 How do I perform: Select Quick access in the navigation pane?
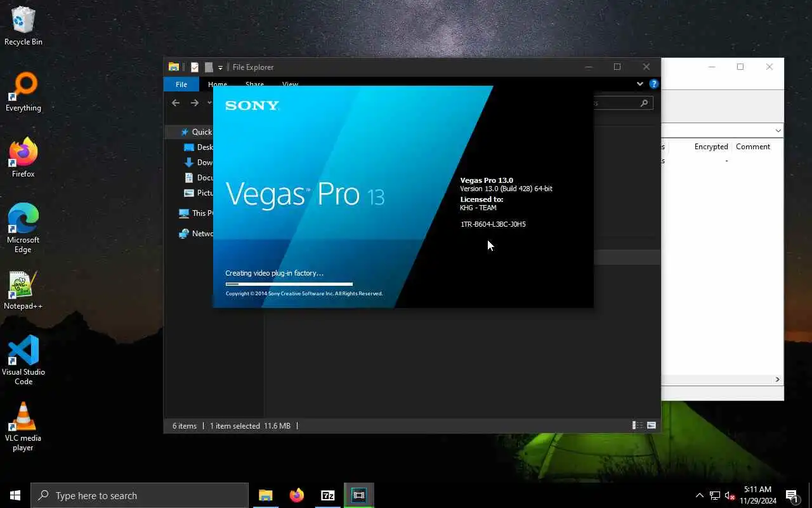[196, 132]
